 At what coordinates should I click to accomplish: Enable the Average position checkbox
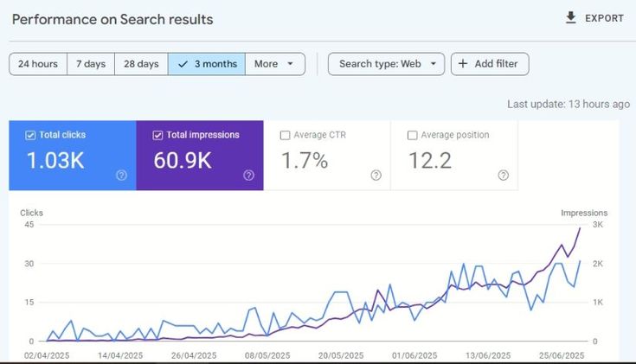[x=412, y=135]
